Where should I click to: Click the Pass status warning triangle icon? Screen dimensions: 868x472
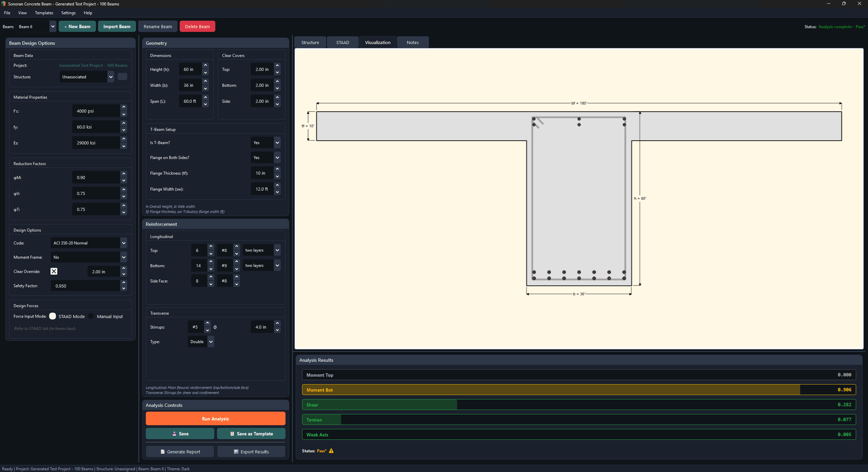point(331,451)
